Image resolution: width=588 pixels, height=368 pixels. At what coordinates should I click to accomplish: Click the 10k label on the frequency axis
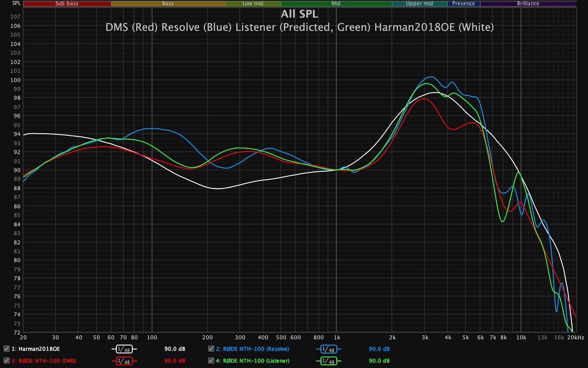point(521,338)
